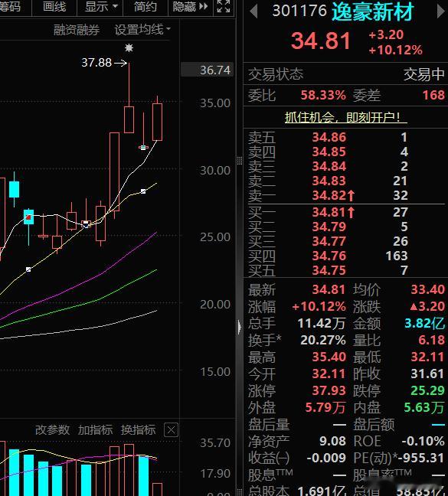
Task: Click the panel divider grip handle
Action: (x=239, y=161)
